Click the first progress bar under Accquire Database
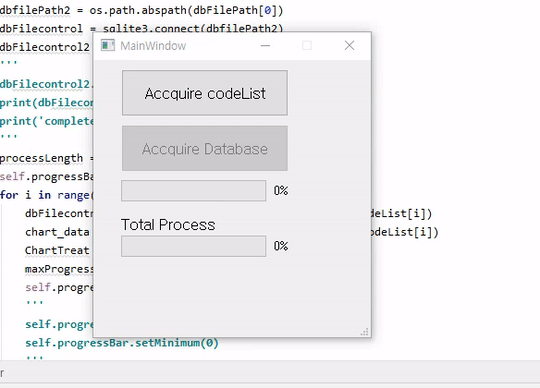 (x=194, y=191)
